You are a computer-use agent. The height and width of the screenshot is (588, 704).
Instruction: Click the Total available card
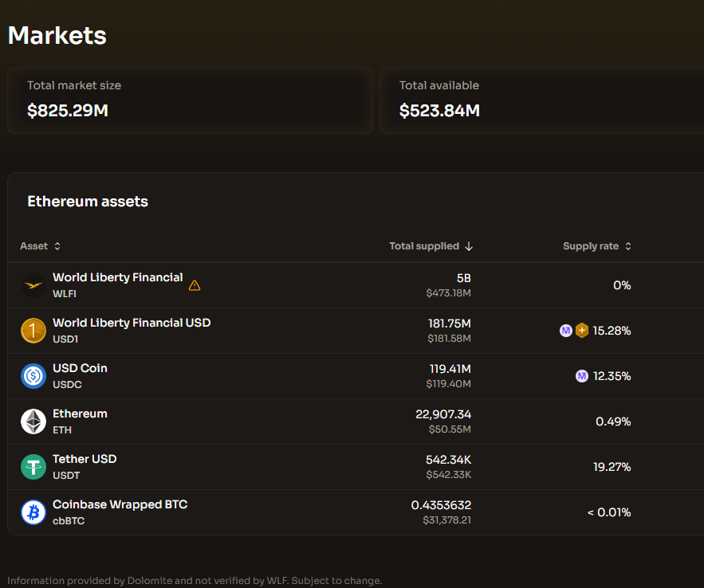pyautogui.click(x=542, y=100)
